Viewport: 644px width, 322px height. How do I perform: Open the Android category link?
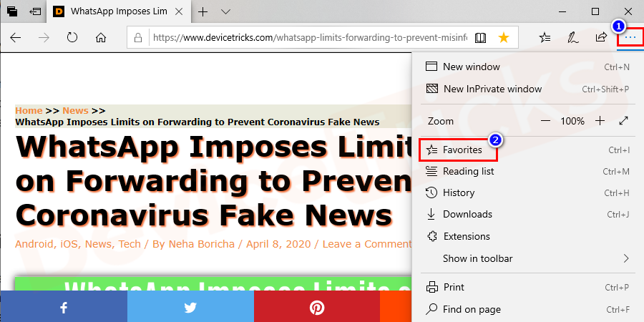pyautogui.click(x=34, y=244)
